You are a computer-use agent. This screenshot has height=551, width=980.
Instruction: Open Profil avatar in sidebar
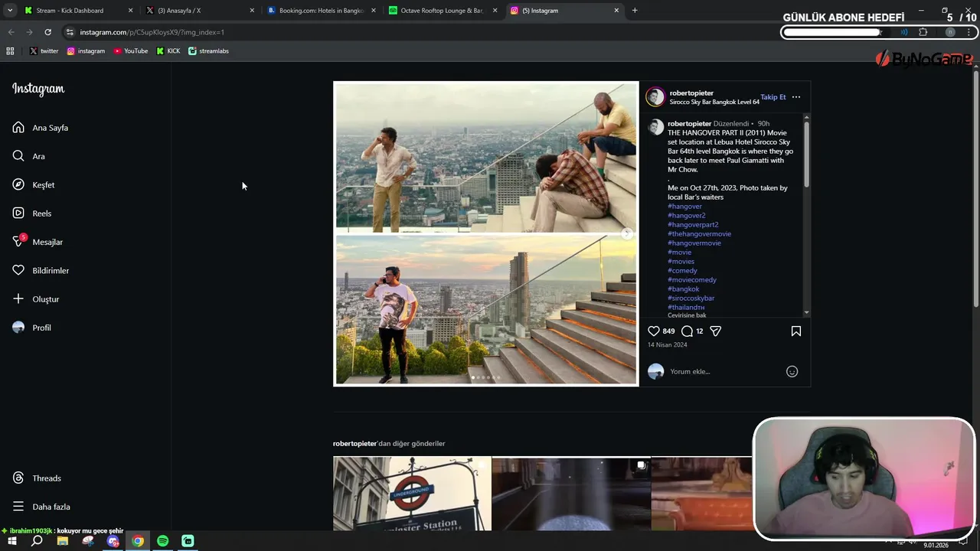[18, 328]
